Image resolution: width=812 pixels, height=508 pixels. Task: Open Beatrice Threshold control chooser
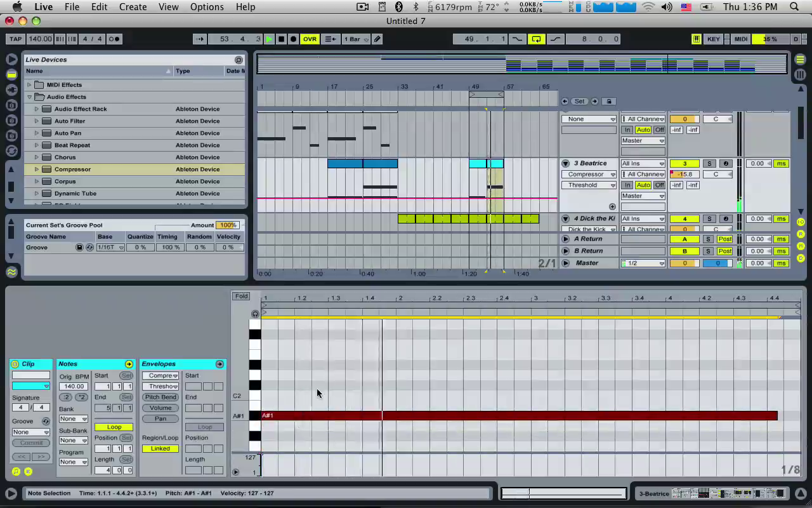click(589, 185)
